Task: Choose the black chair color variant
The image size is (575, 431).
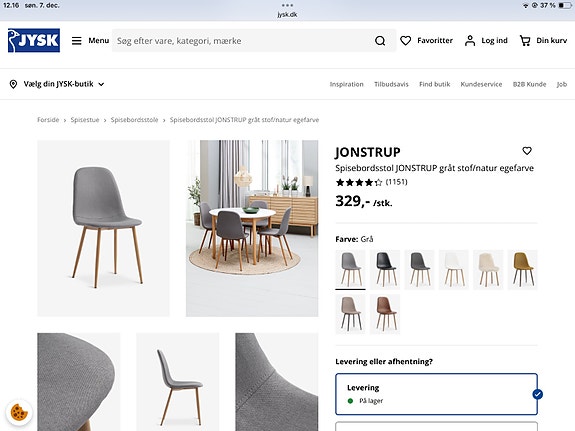Action: [385, 270]
